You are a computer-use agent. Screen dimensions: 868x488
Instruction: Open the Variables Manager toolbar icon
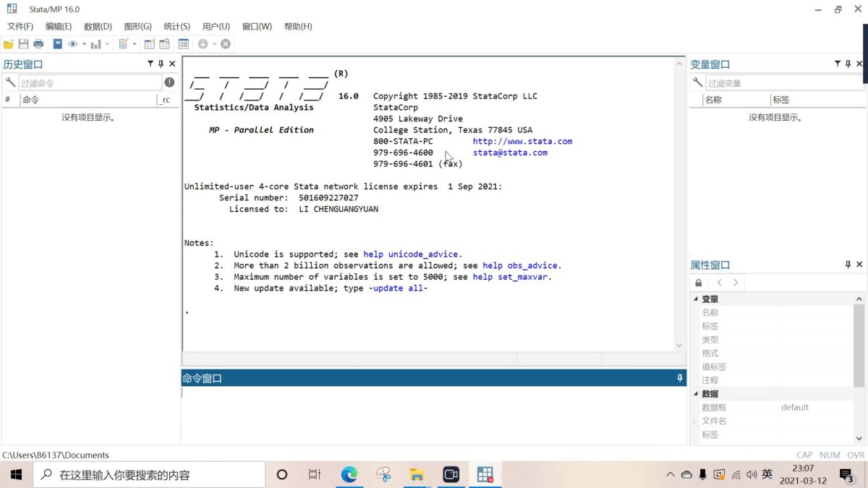click(x=184, y=44)
